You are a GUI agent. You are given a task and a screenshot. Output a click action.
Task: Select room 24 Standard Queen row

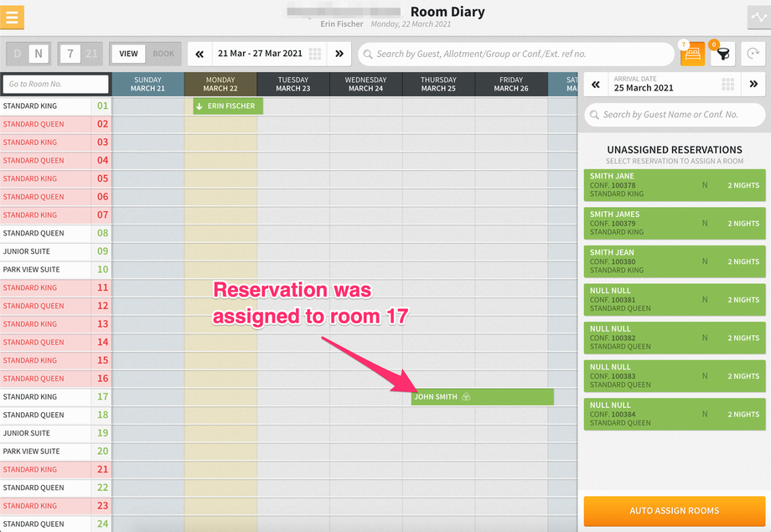55,524
